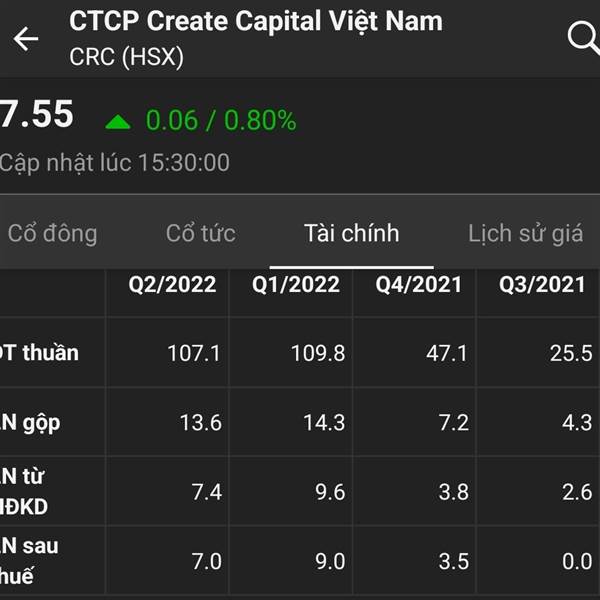Tap the back arrow icon
The width and height of the screenshot is (600, 600).
26,39
